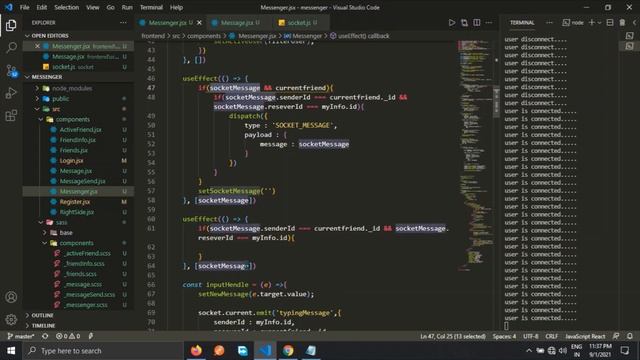Select the TERMINAL panel tab
Viewport: 640px width, 360px height.
pos(522,22)
